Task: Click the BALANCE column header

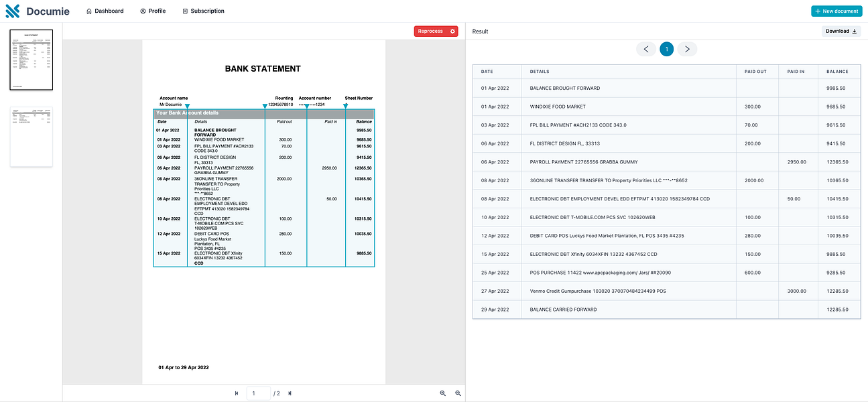Action: (839, 72)
